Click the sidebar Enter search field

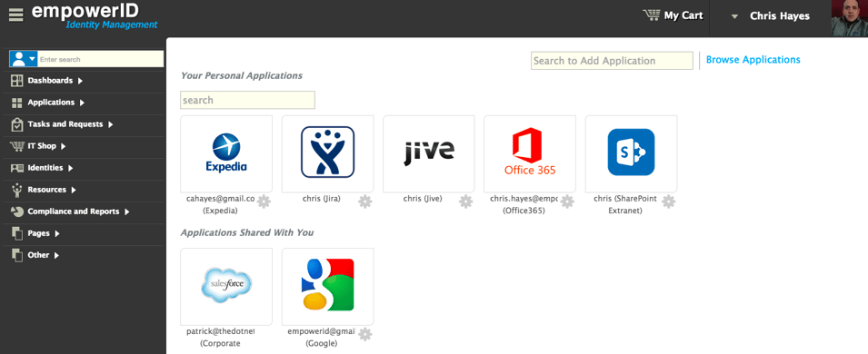[x=101, y=59]
